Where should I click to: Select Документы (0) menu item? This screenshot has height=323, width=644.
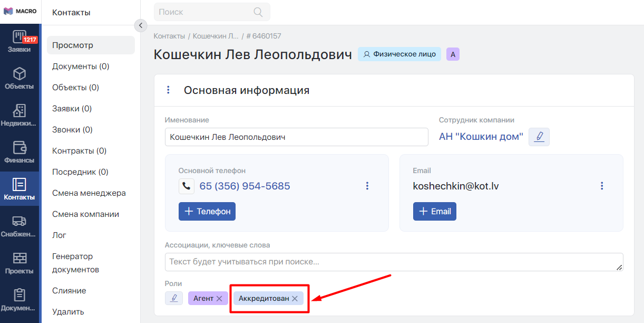pos(81,66)
